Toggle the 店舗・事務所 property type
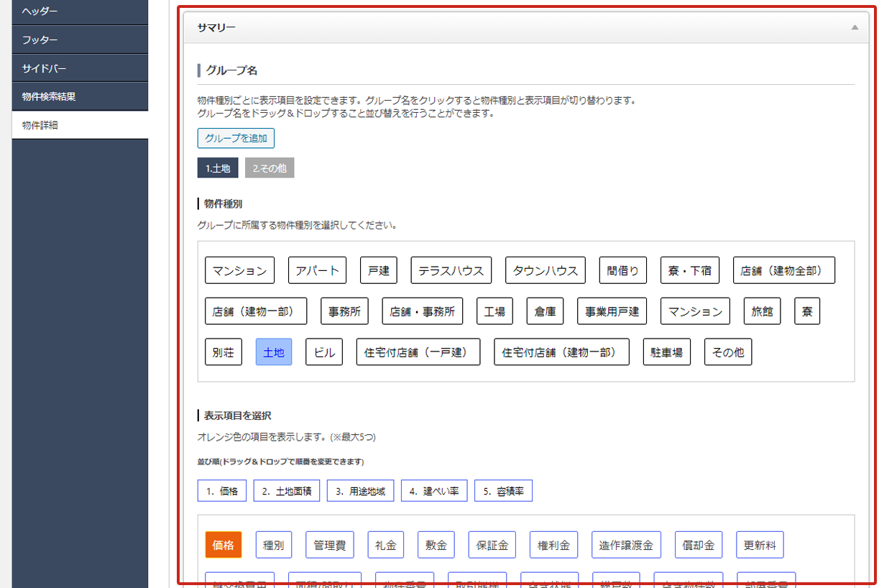This screenshot has width=879, height=588. pos(422,311)
